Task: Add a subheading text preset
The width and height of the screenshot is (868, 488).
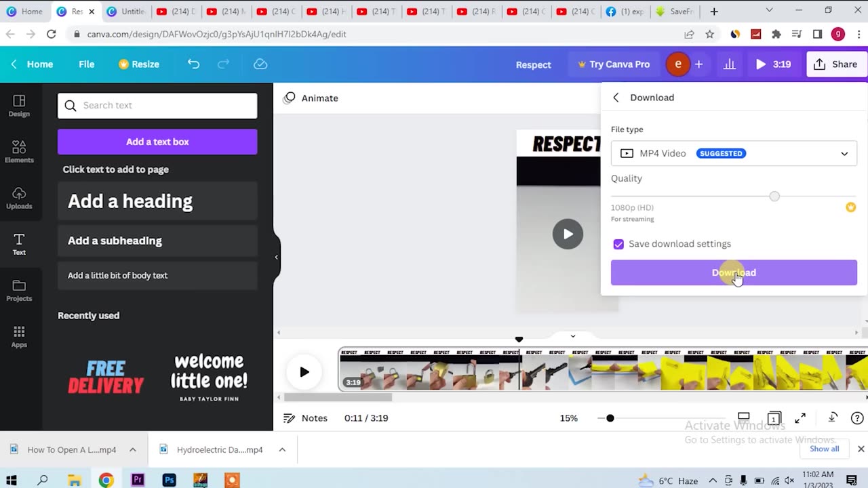Action: pos(157,241)
